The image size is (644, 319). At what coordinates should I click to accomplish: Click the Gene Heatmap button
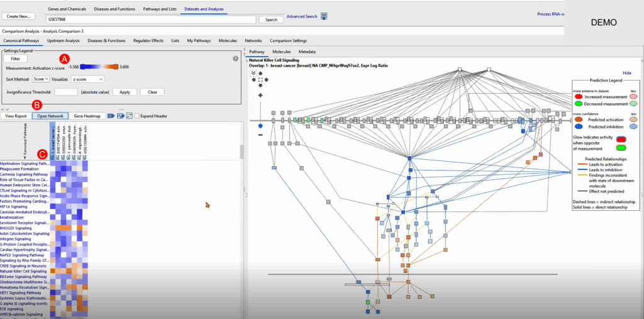[87, 116]
